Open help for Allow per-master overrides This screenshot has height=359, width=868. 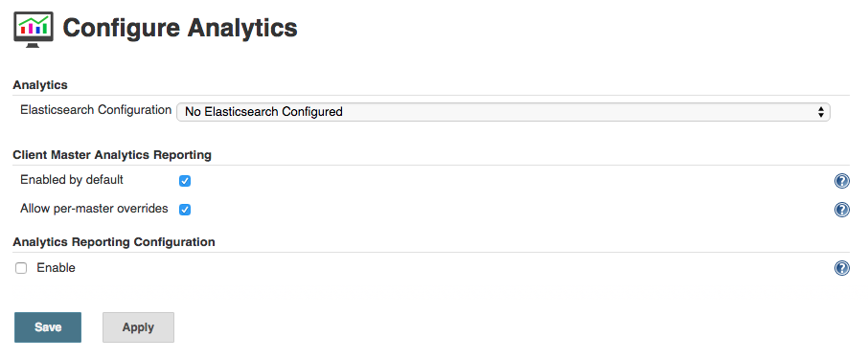841,210
